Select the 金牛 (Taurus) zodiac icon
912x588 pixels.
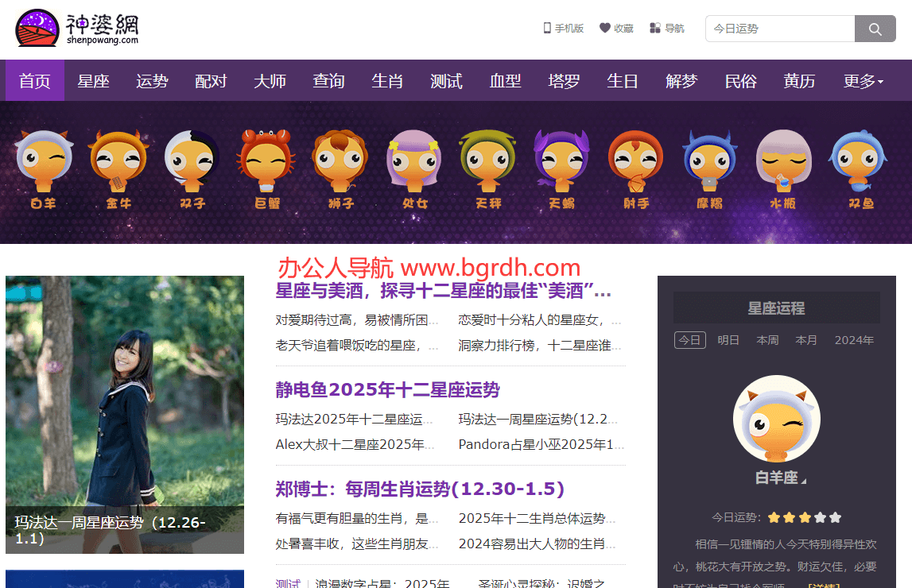tap(118, 163)
